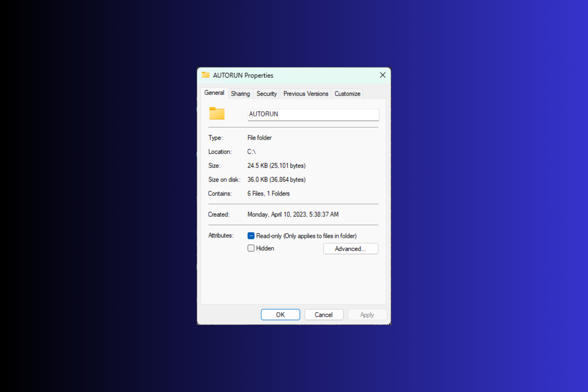Click the General tab
Screen dimensions: 588x392
(214, 93)
